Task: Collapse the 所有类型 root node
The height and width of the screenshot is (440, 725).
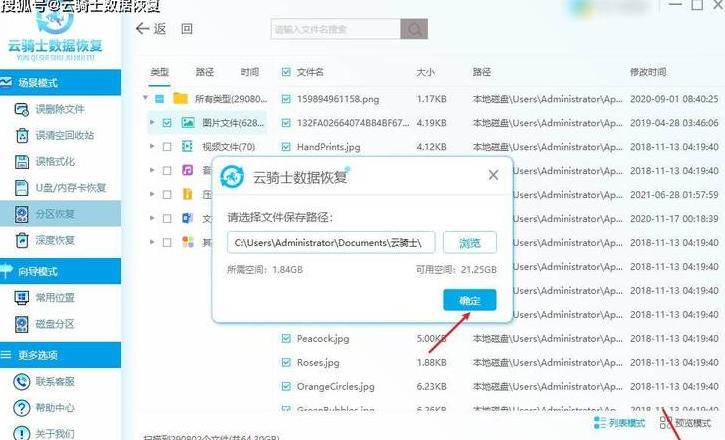Action: tap(146, 98)
